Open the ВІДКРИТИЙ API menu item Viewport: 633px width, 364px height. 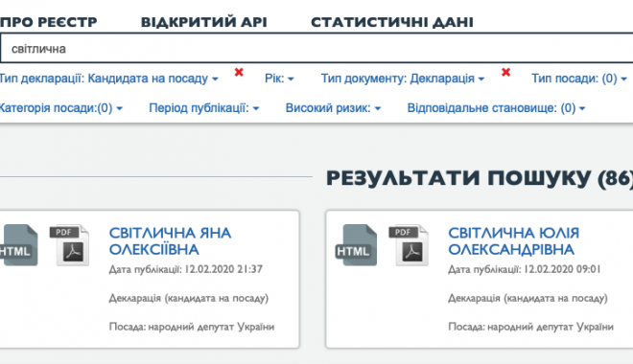(204, 22)
